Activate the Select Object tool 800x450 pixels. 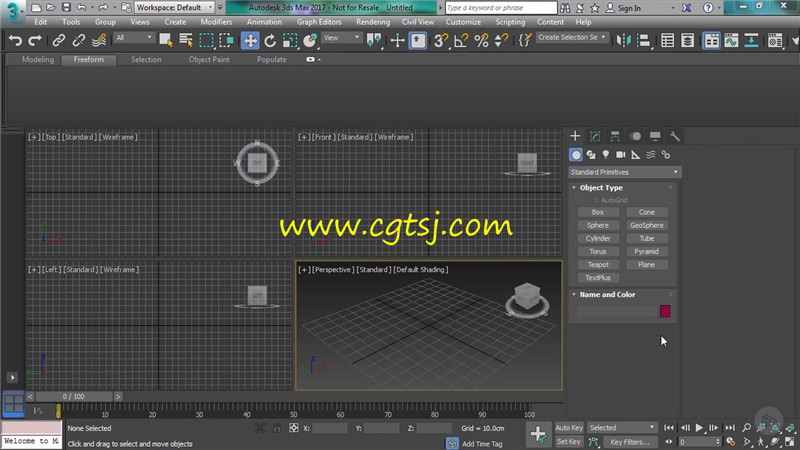166,40
